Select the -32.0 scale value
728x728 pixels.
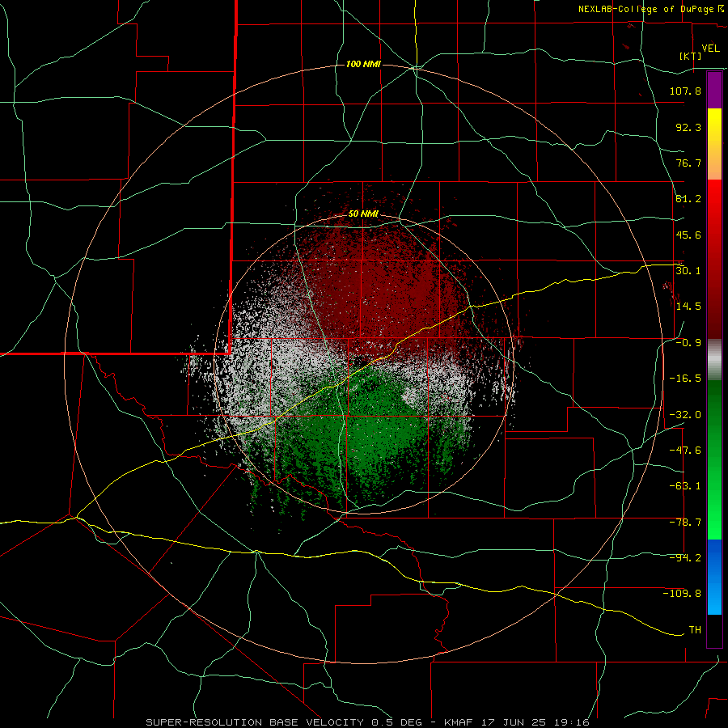pyautogui.click(x=685, y=414)
